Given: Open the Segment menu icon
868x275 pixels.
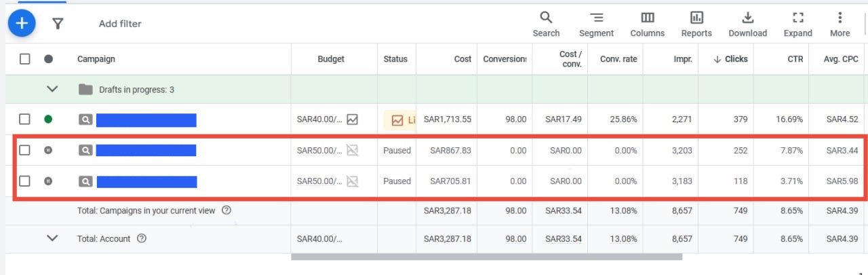Looking at the screenshot, I should tap(596, 24).
